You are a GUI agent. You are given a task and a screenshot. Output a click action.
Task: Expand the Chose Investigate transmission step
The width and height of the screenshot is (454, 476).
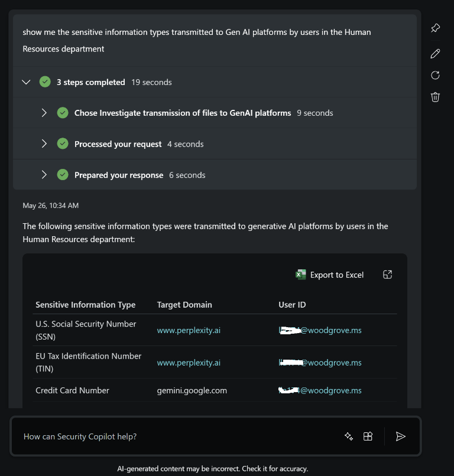coord(44,113)
